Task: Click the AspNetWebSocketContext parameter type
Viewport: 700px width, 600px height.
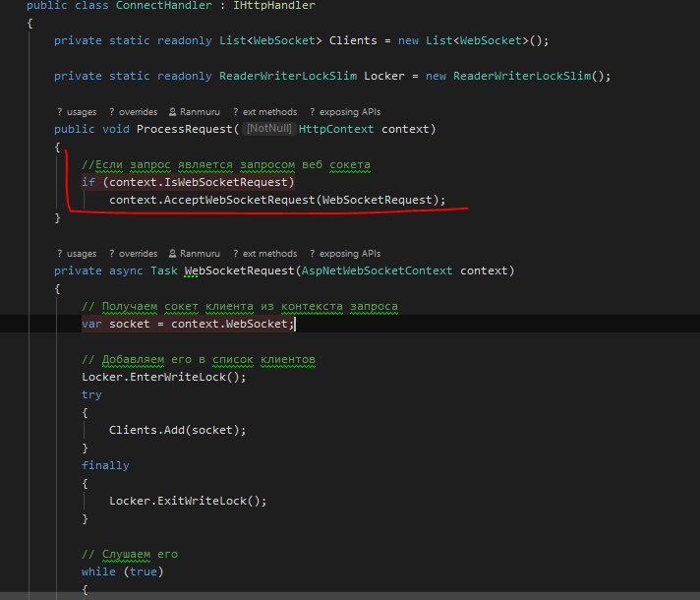Action: [x=377, y=270]
